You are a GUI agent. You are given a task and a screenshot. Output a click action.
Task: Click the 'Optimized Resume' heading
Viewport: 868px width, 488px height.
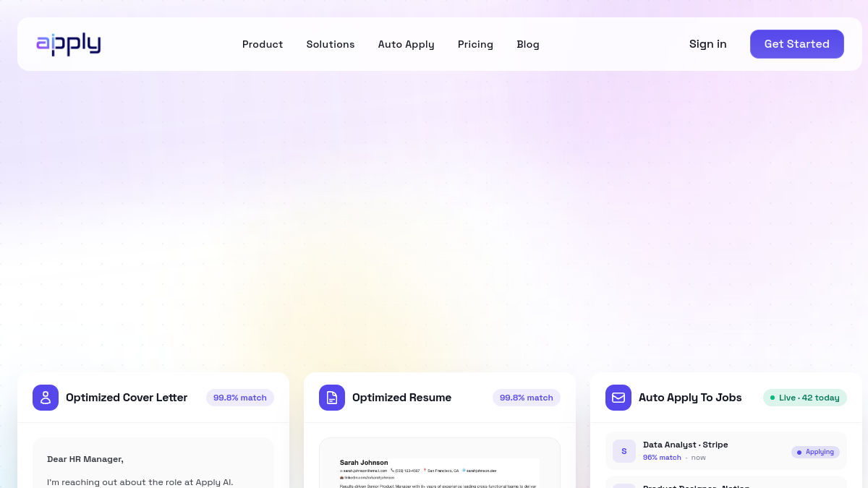401,398
